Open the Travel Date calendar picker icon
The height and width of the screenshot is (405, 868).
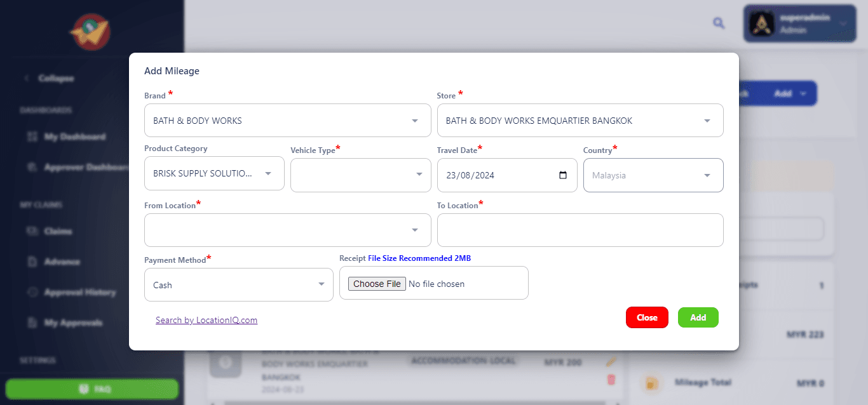pos(563,175)
